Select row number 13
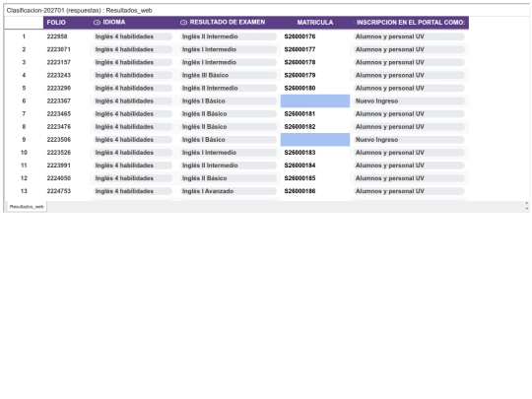 click(24, 191)
